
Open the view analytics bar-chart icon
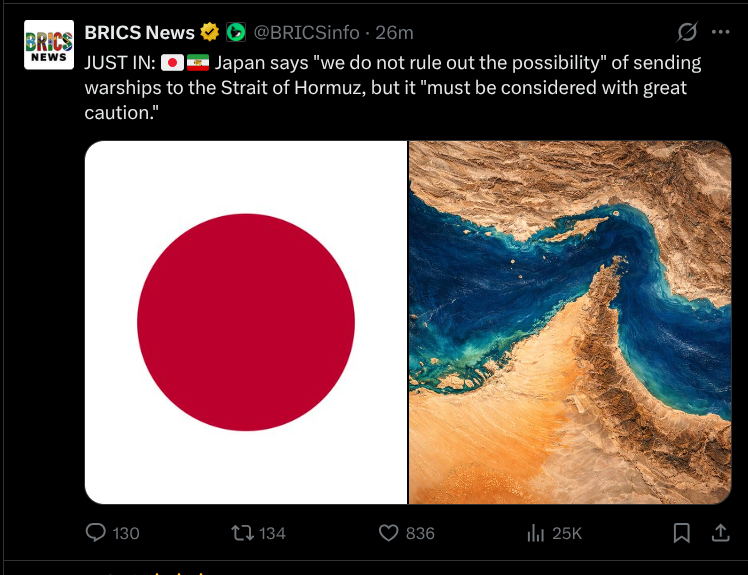(x=535, y=533)
